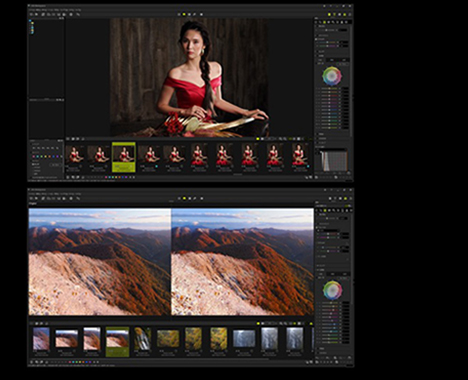The height and width of the screenshot is (380, 468).
Task: Click the right comparison image in the landscape window
Action: coord(242,262)
